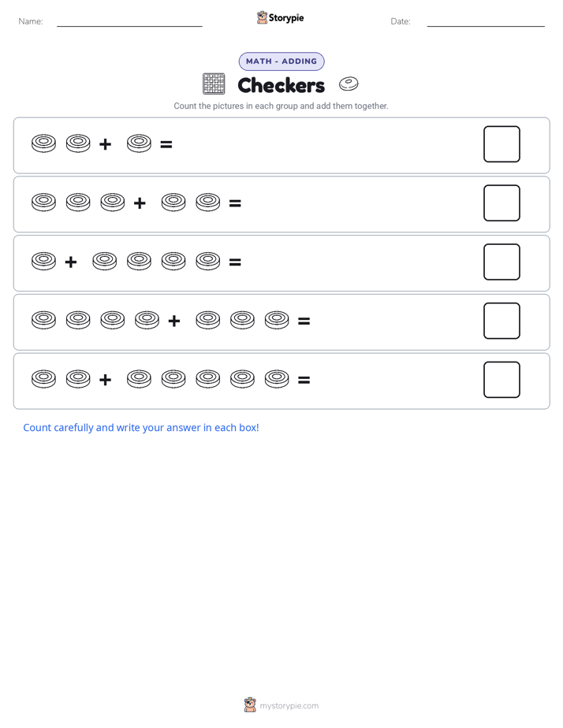Viewport: 563px width, 728px height.
Task: Click the checkerboard icon beside Checkers title
Action: tap(214, 84)
